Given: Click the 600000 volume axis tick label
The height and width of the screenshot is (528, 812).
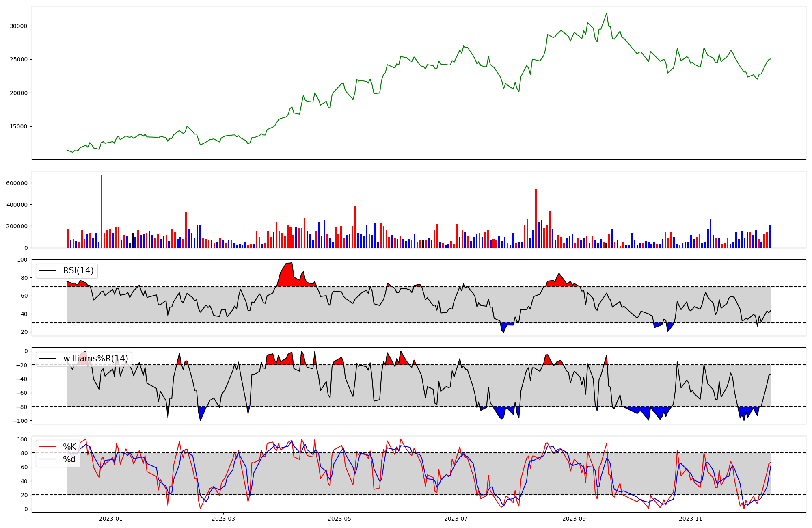Looking at the screenshot, I should pos(17,183).
